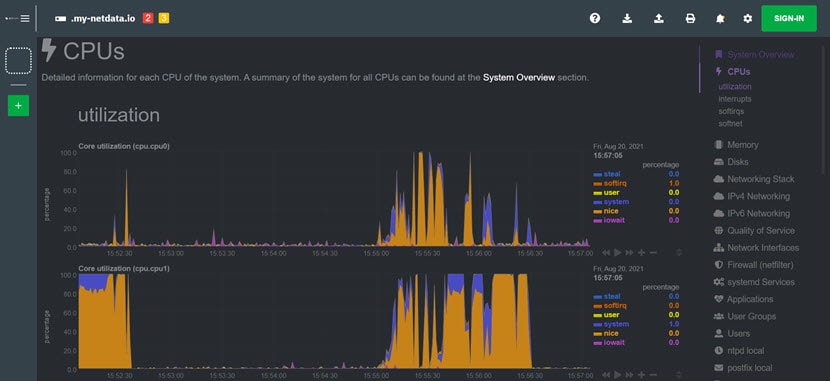The height and width of the screenshot is (381, 830).
Task: Click the green SIGN-IN button
Action: point(789,19)
